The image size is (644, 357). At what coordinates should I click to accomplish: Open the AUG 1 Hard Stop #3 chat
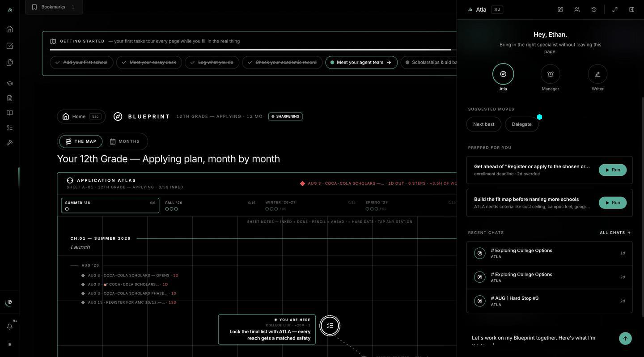tap(550, 301)
